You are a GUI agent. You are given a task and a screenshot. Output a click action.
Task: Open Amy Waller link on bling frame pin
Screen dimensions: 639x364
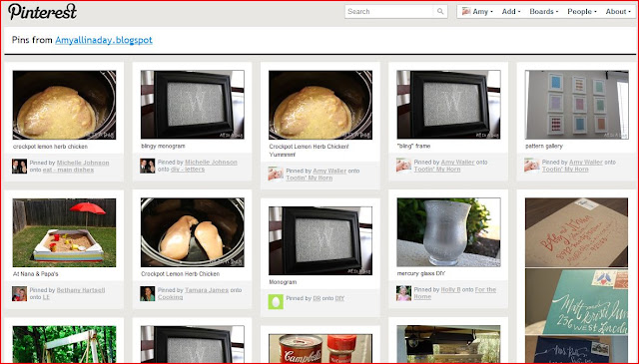457,162
